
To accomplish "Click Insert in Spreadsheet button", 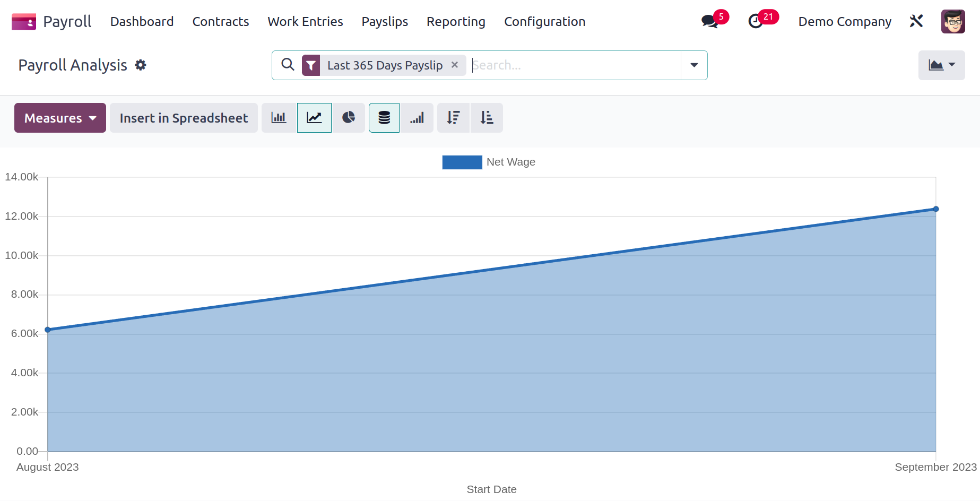I will 184,118.
